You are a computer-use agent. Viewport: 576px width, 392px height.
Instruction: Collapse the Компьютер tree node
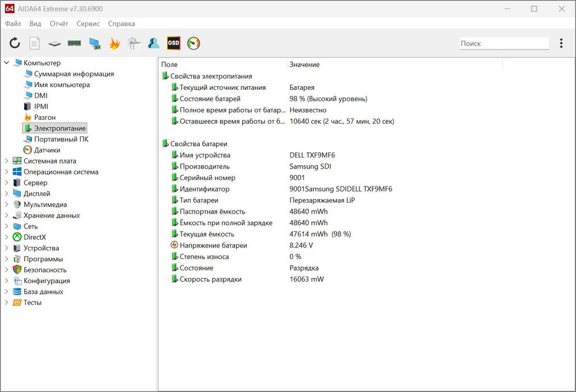pos(6,63)
